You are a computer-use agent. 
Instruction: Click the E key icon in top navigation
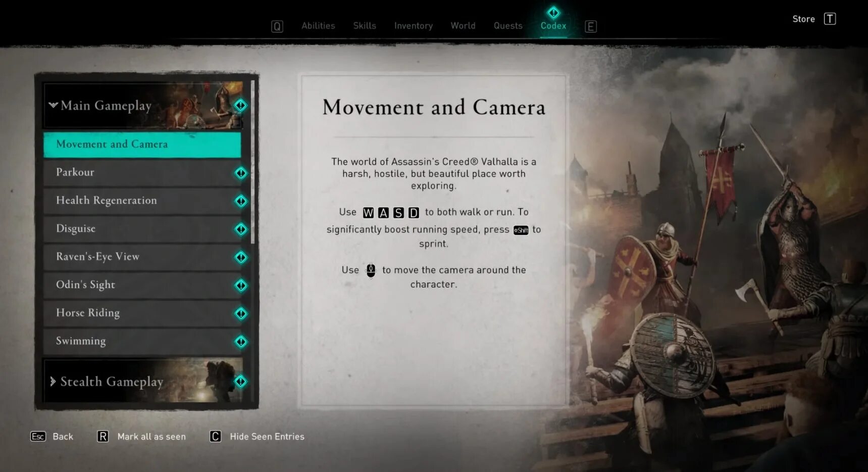pyautogui.click(x=590, y=26)
